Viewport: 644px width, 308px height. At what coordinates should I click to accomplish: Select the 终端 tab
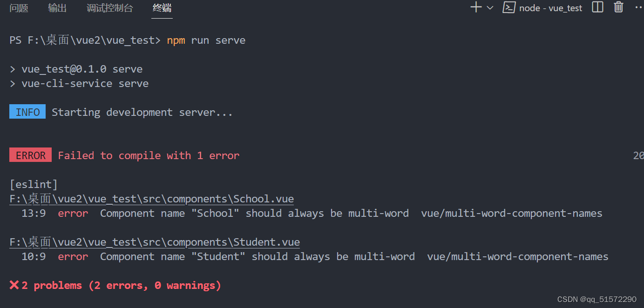tap(162, 8)
